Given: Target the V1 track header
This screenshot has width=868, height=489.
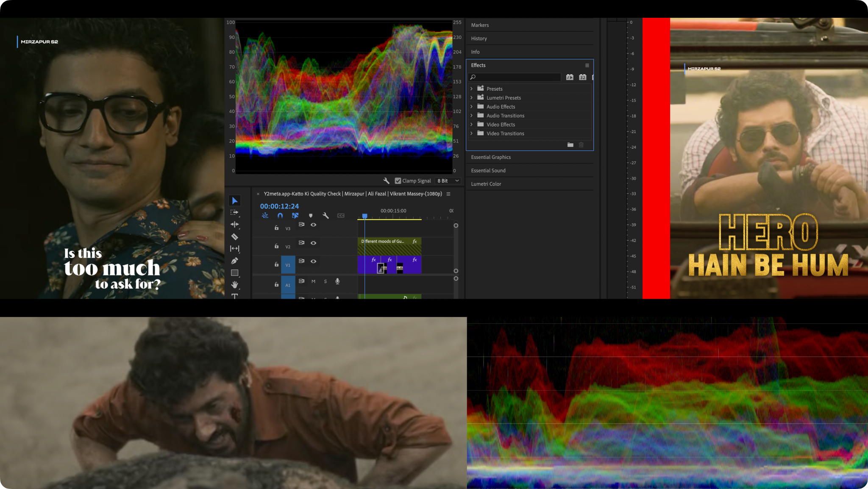Looking at the screenshot, I should click(x=288, y=265).
